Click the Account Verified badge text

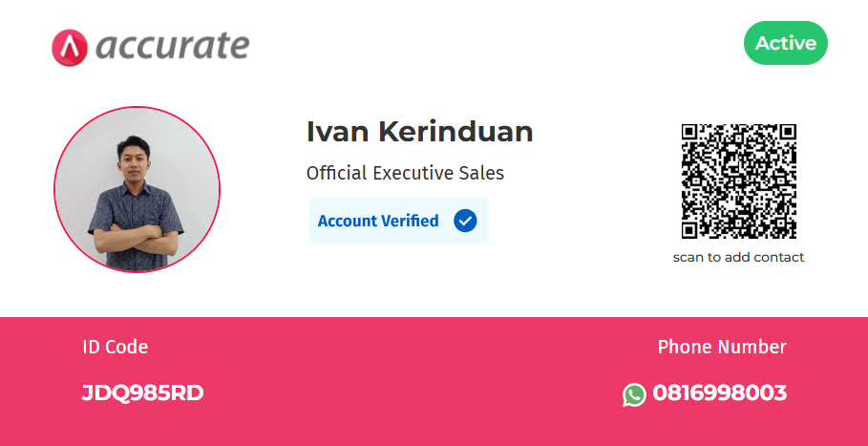point(377,221)
